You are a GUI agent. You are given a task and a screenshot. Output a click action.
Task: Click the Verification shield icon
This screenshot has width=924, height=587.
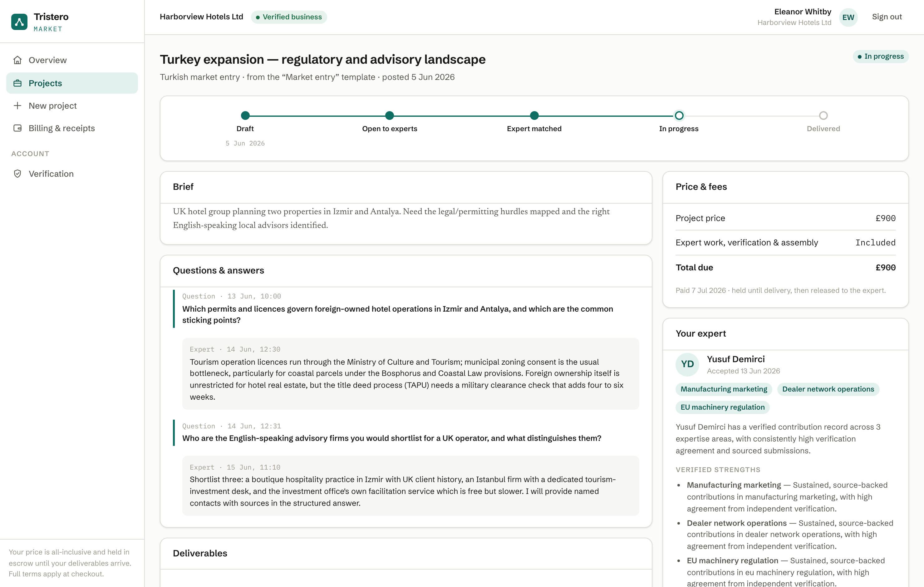[18, 174]
